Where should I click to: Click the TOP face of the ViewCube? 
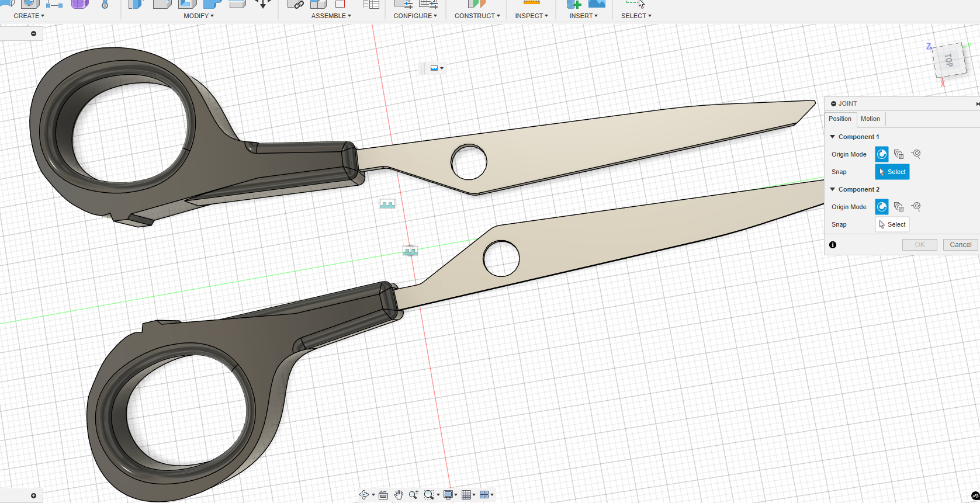tap(948, 60)
